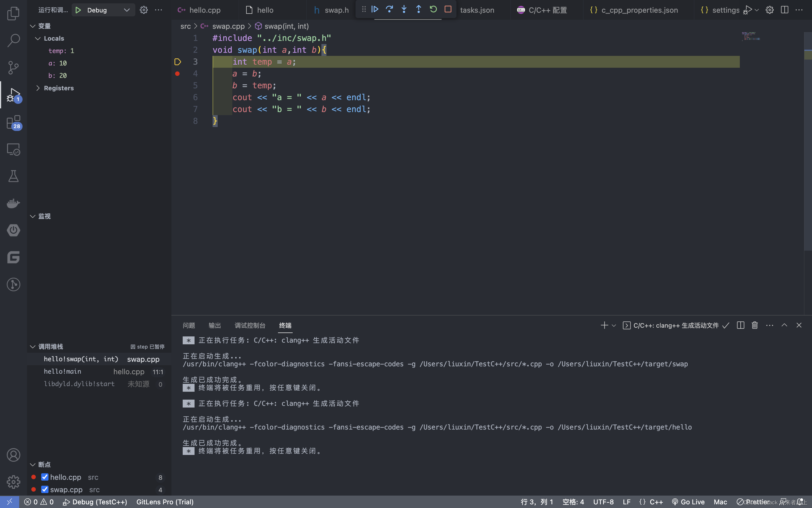Select hello!main stack frame

click(99, 372)
